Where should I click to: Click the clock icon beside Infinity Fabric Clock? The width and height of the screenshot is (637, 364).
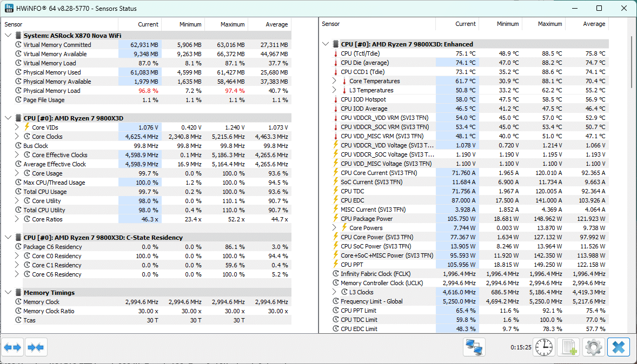[x=336, y=274]
